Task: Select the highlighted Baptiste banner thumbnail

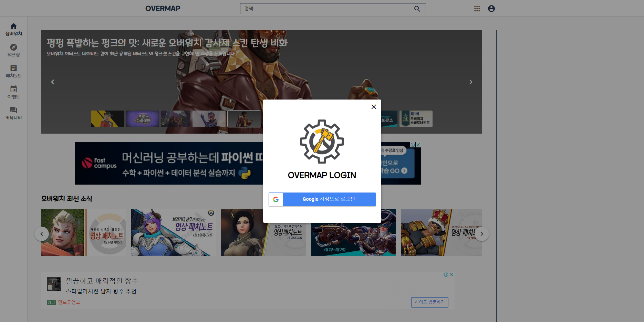Action: 244,119
